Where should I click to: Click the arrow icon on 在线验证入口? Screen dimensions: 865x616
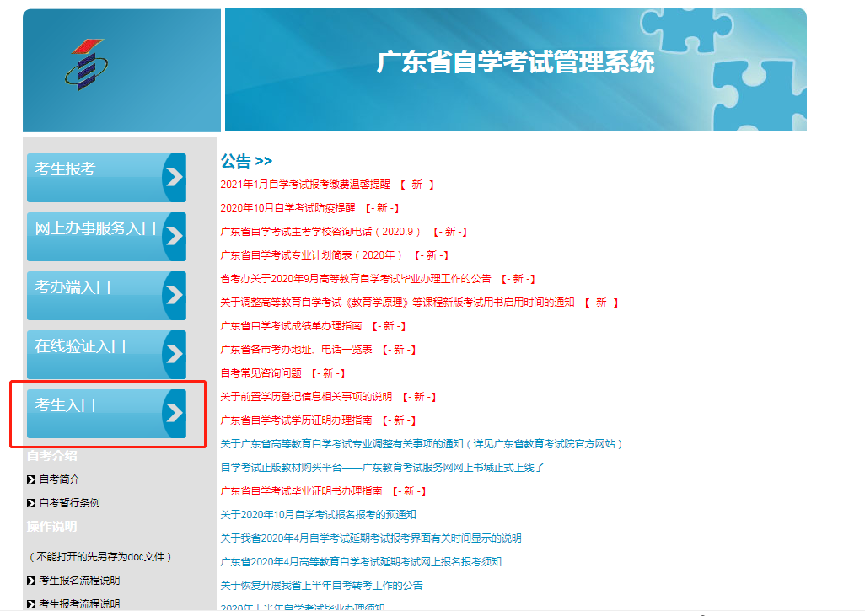pos(174,355)
